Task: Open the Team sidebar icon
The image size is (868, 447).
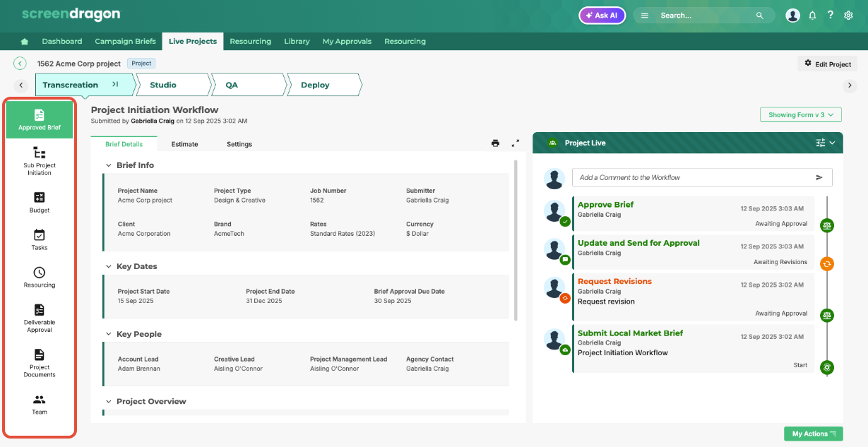Action: click(40, 404)
